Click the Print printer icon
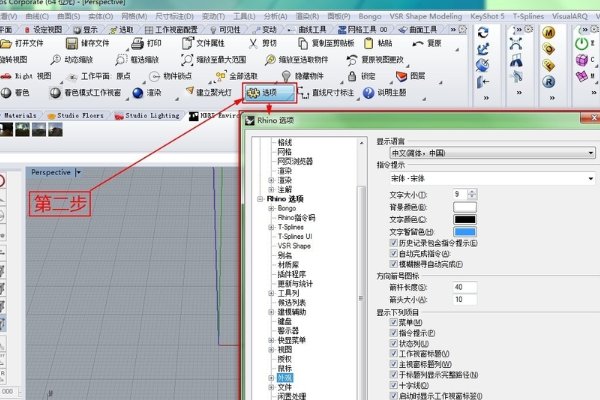The image size is (600, 400). pyautogui.click(x=137, y=43)
